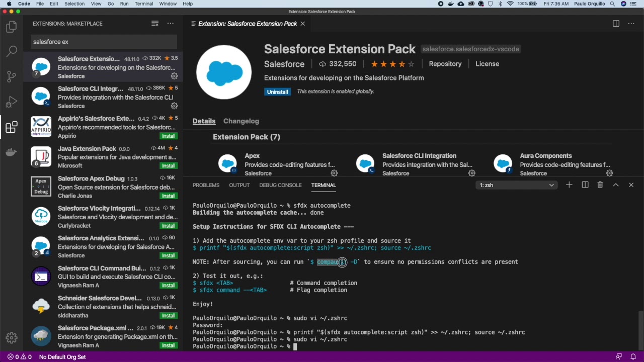Maximize the terminal panel size

point(616,185)
